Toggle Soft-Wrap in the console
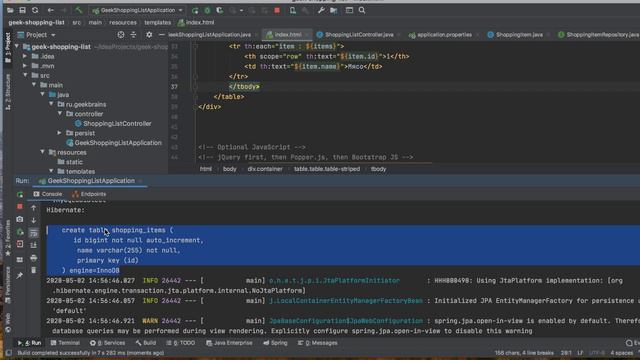Image resolution: width=640 pixels, height=360 pixels. 33,233
